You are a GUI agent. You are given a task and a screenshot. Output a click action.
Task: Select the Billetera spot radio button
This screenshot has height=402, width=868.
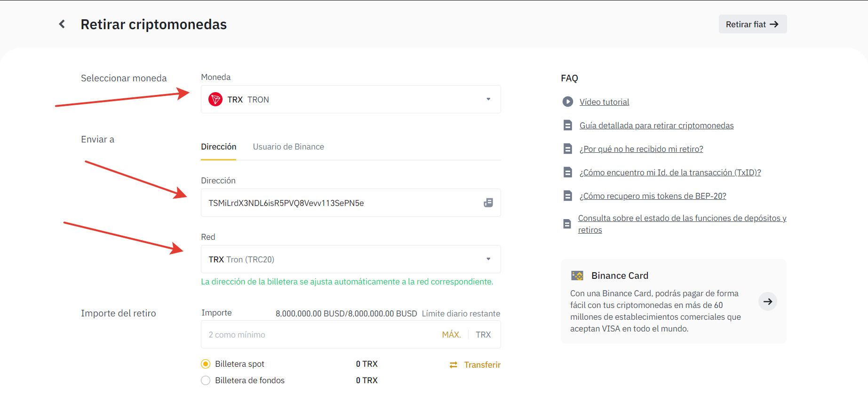pos(206,364)
